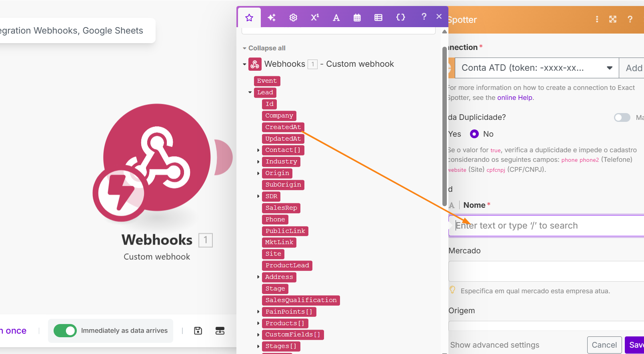Open the AI sparkle functions tab
The height and width of the screenshot is (354, 644).
tap(272, 18)
